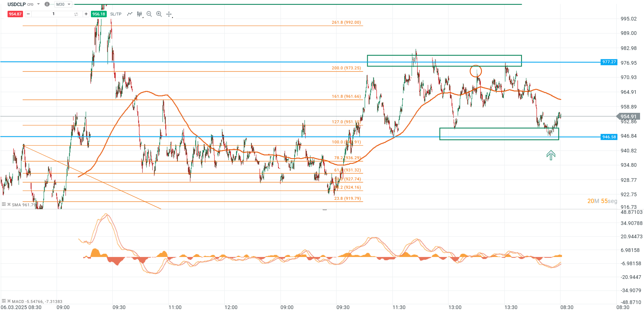Click the current price 954.91 axis tag
Viewport: 644px width, 313px height.
click(627, 116)
